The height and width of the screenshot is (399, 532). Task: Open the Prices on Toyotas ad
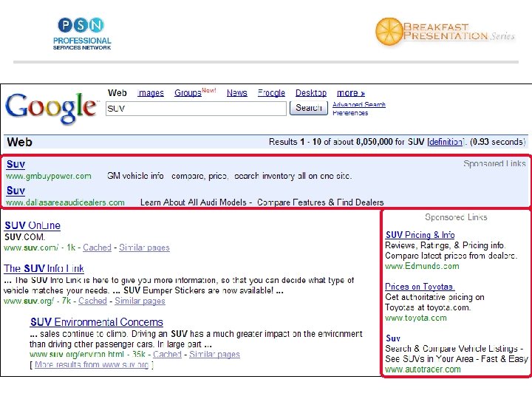(420, 287)
